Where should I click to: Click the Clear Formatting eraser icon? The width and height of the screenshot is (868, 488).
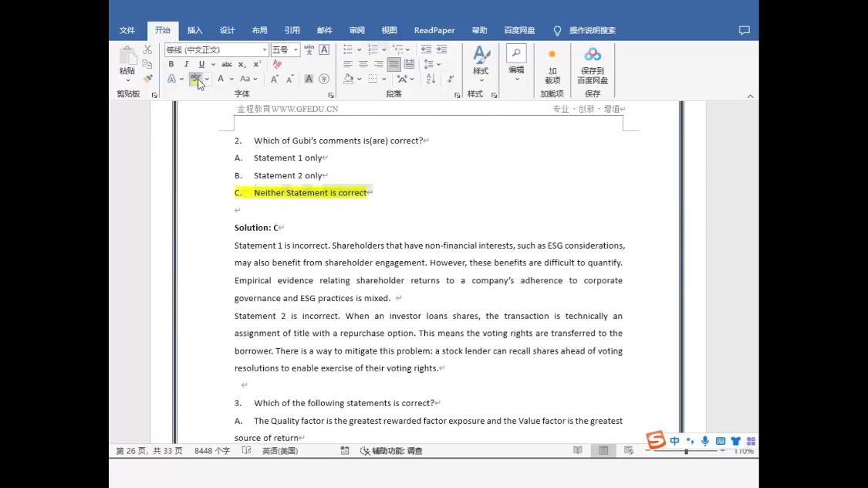[x=277, y=65]
